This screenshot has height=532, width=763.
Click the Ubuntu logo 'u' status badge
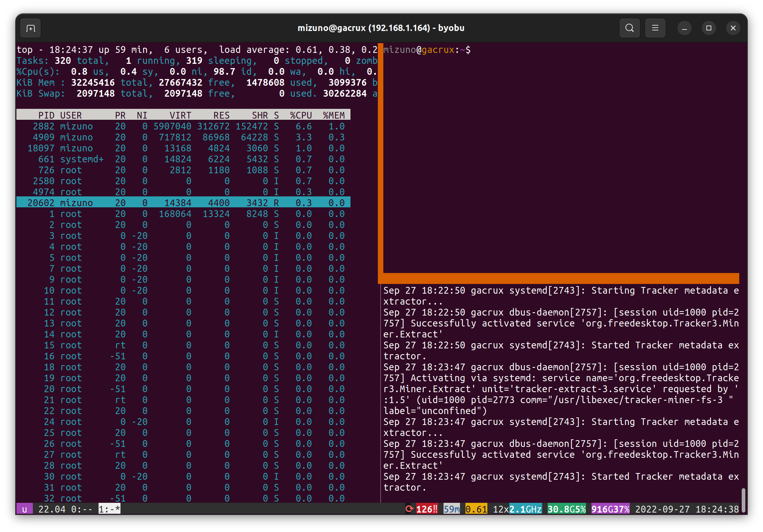(x=25, y=509)
